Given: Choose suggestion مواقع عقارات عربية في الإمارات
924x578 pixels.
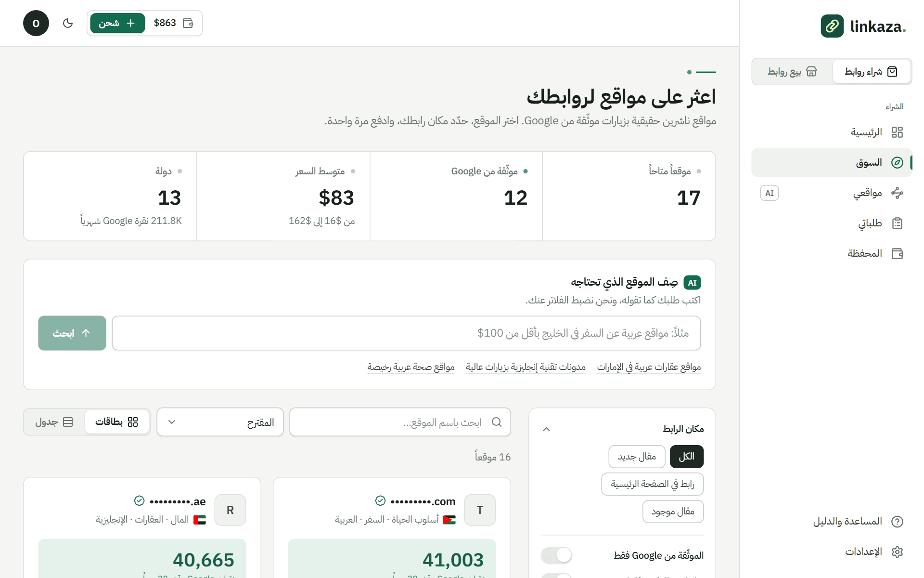Looking at the screenshot, I should tap(649, 367).
